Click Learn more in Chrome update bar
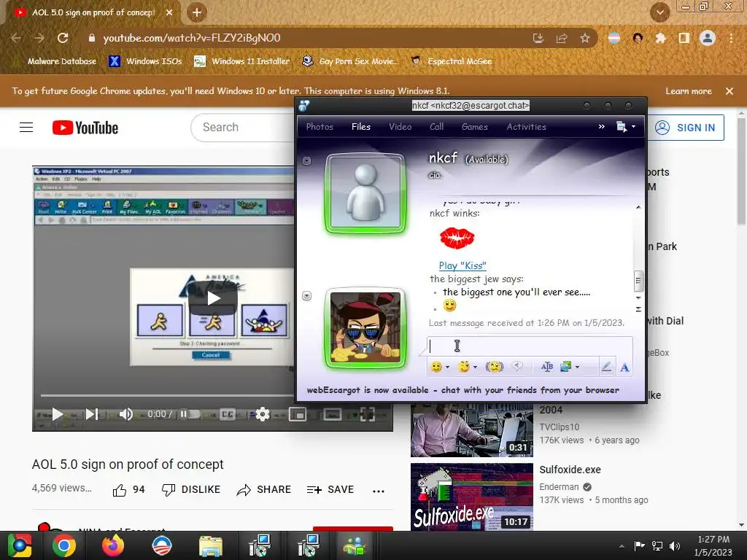747x560 pixels. tap(688, 91)
